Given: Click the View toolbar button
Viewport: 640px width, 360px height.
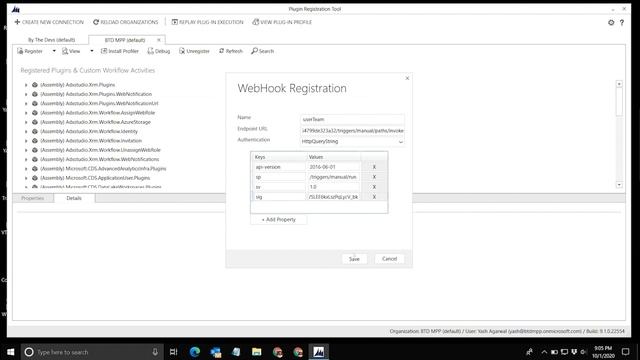Looking at the screenshot, I should click(71, 51).
